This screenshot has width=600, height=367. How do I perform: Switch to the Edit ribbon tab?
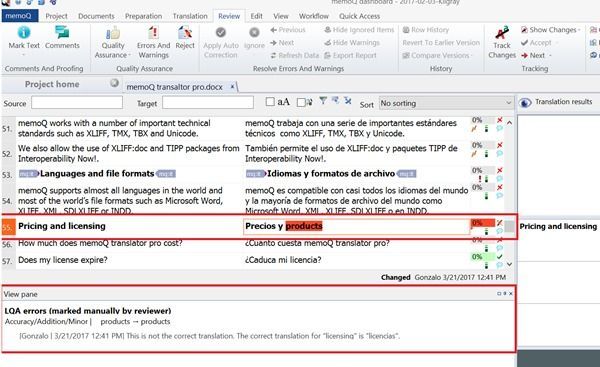(256, 16)
